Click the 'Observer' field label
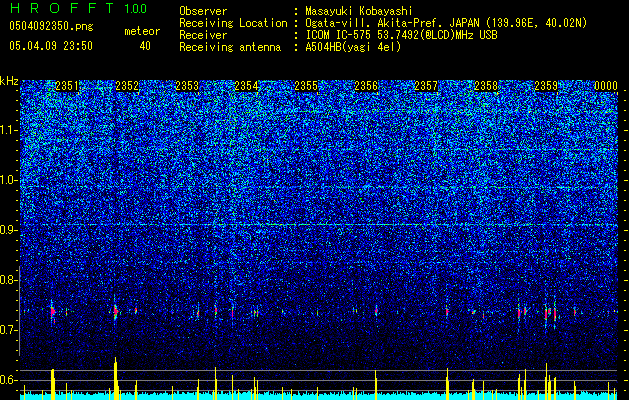Screen dimensions: 629x400 203,11
